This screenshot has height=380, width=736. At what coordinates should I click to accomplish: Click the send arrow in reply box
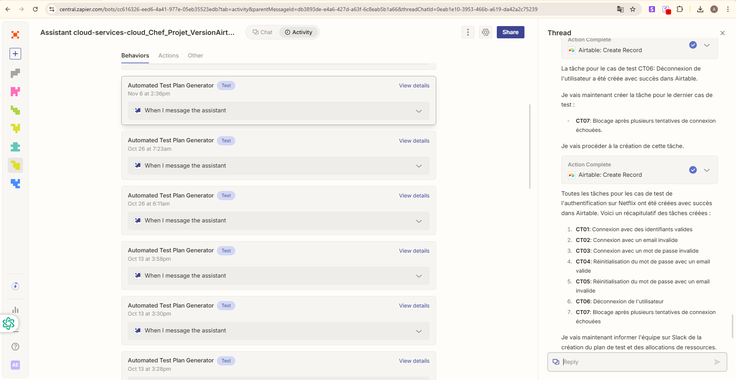[717, 362]
